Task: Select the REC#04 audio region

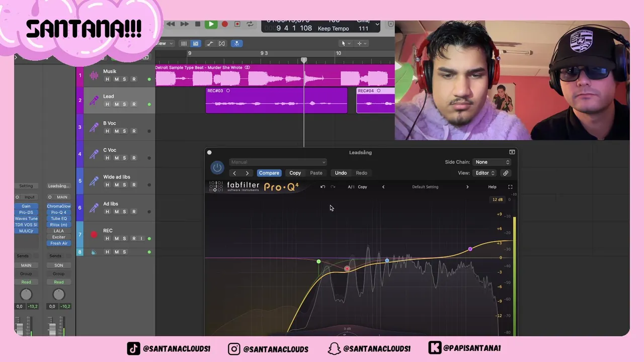Action: (375, 100)
